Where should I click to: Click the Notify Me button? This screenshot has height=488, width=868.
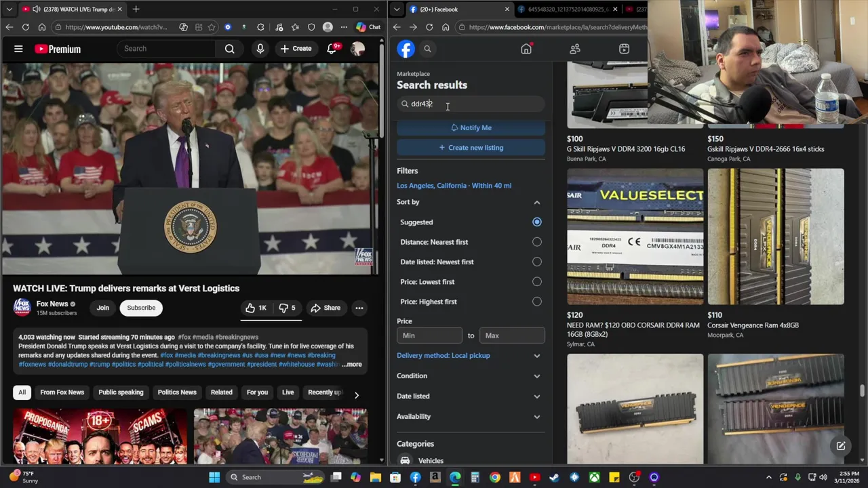[x=471, y=127]
